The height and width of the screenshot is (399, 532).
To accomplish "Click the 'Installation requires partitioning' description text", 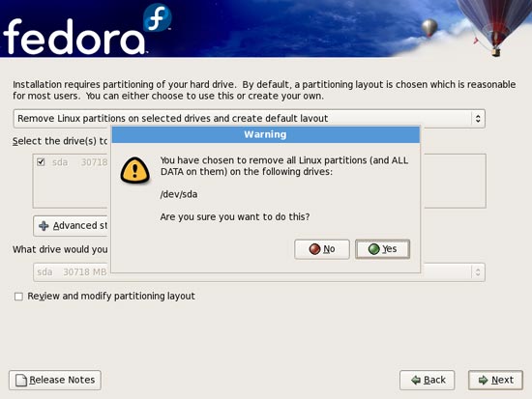I will (264, 90).
